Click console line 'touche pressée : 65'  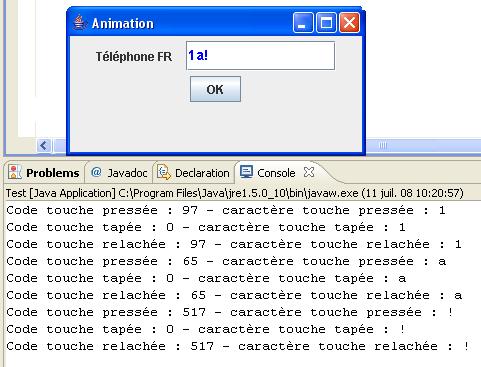click(226, 261)
